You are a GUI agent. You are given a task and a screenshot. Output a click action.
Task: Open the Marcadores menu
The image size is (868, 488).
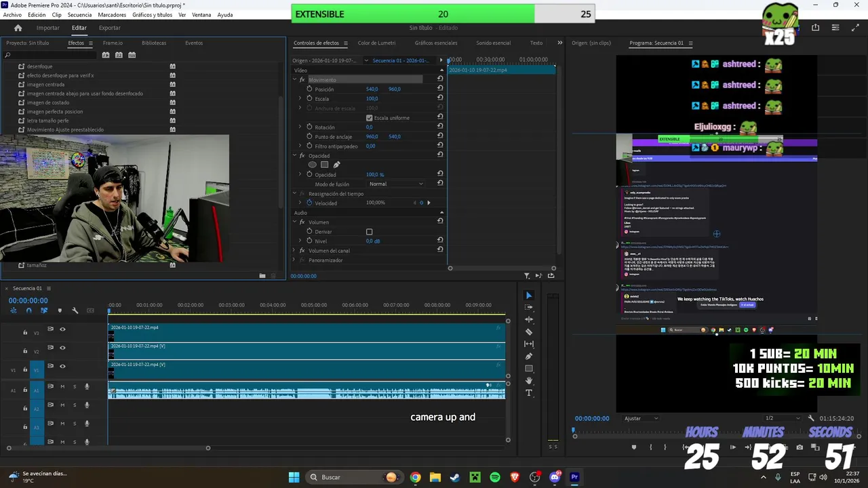[x=112, y=15]
